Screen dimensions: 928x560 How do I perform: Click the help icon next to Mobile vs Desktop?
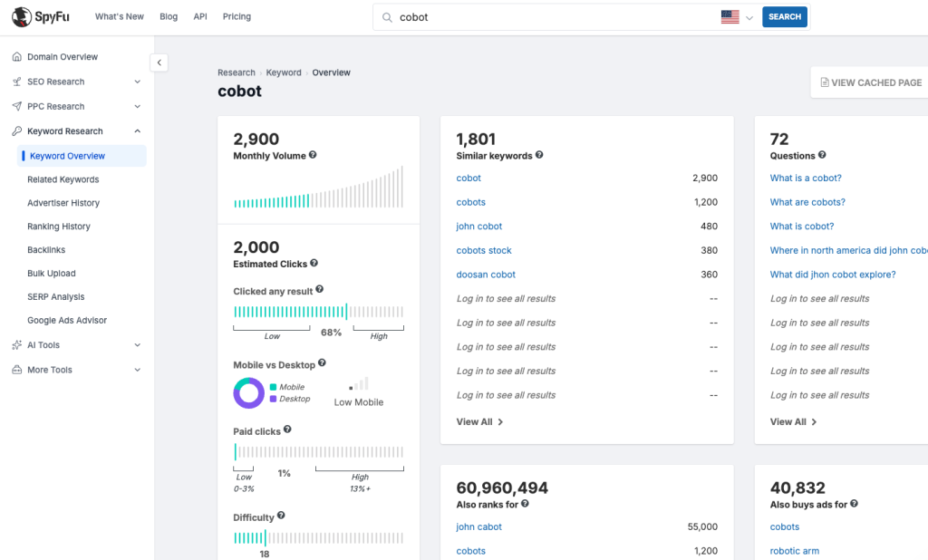tap(322, 363)
